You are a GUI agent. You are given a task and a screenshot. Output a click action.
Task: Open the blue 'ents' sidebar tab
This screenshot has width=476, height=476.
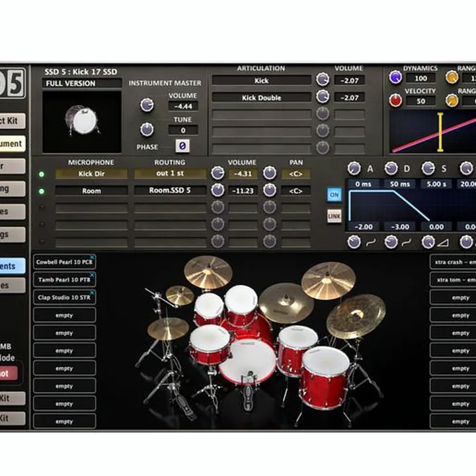tap(12, 266)
